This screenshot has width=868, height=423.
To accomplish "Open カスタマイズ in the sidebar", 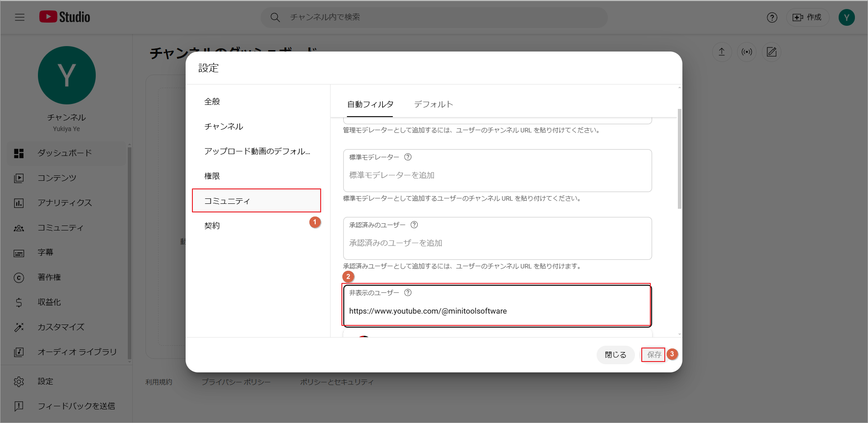I will pyautogui.click(x=67, y=327).
